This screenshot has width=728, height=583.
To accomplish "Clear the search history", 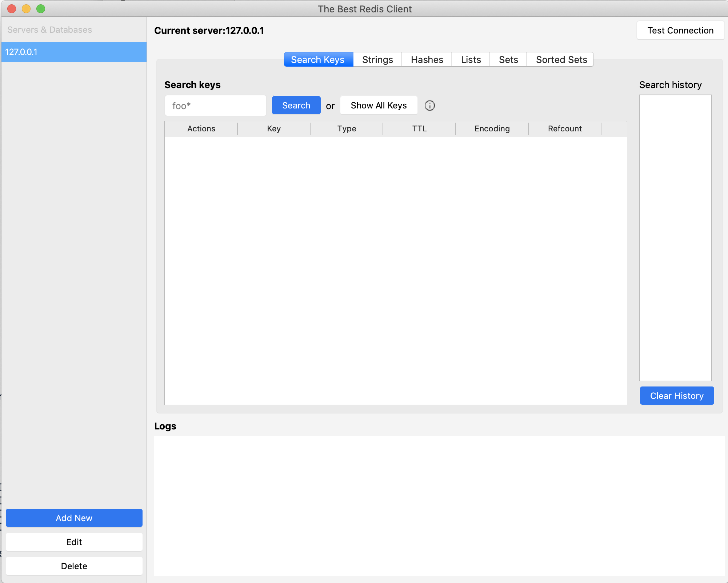I will pyautogui.click(x=676, y=396).
